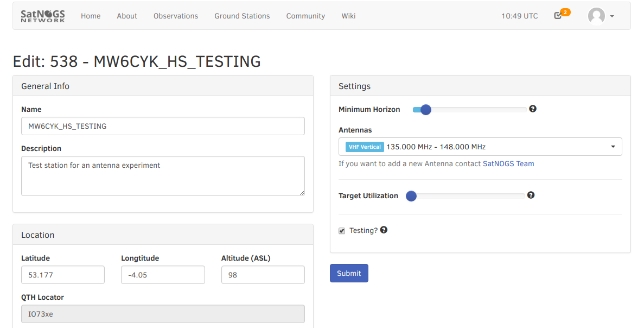Open the user account dropdown caret

(x=612, y=16)
